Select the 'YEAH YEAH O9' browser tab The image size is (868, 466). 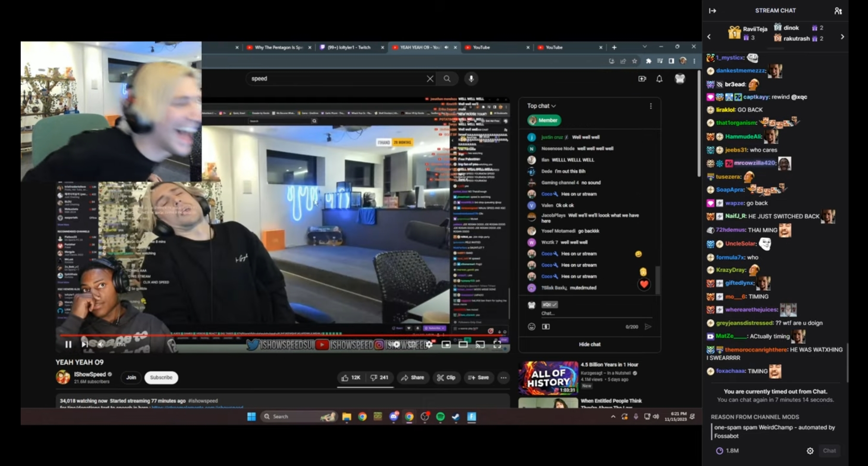tap(420, 47)
